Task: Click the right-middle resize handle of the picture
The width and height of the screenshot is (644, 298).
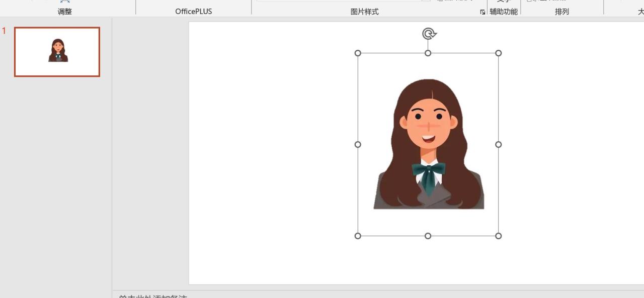Action: point(498,144)
